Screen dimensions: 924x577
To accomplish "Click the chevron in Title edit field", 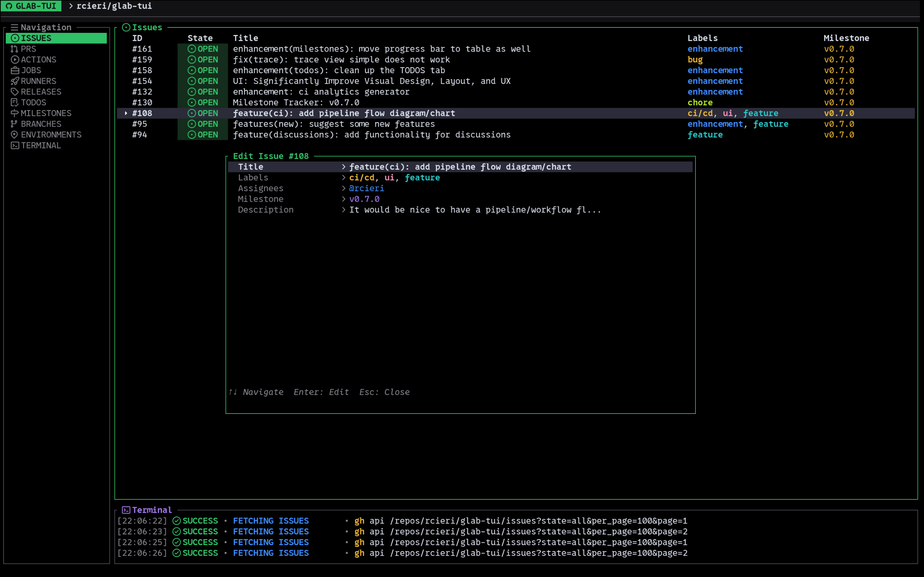I will [x=344, y=167].
